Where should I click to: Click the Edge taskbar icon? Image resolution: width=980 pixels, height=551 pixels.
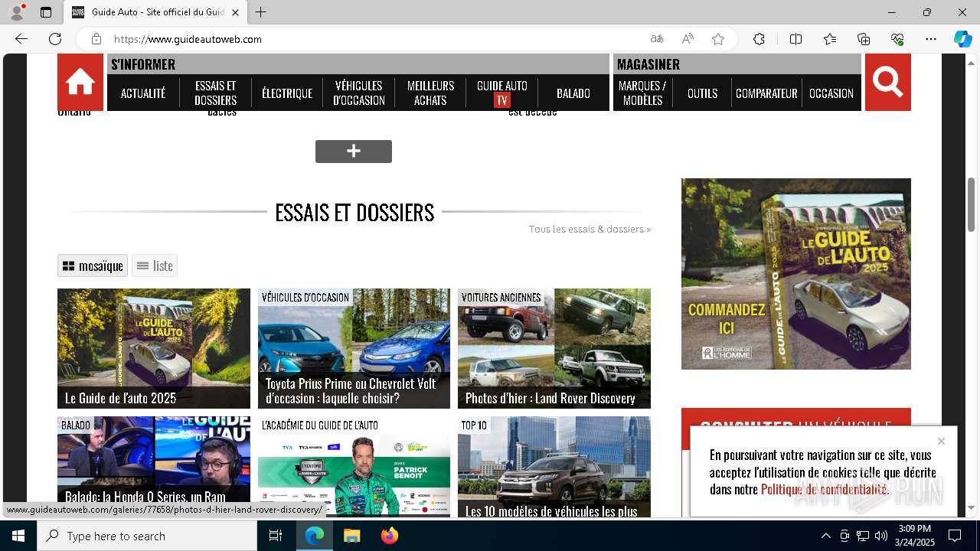[x=315, y=536]
